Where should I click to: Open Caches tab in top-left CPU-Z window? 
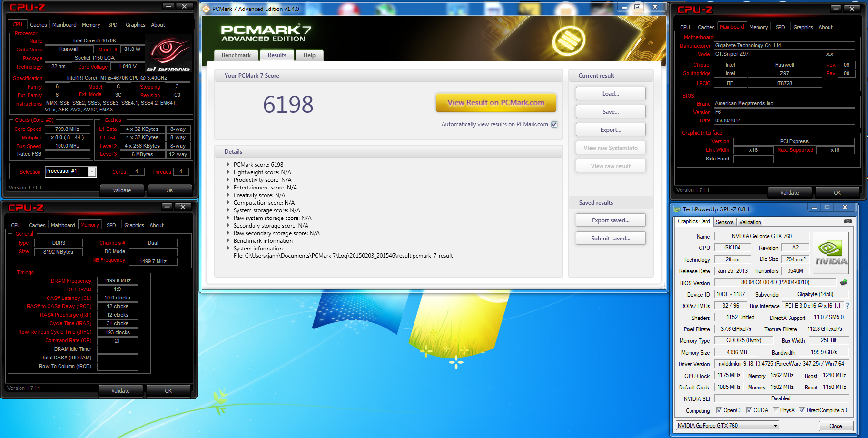[38, 25]
